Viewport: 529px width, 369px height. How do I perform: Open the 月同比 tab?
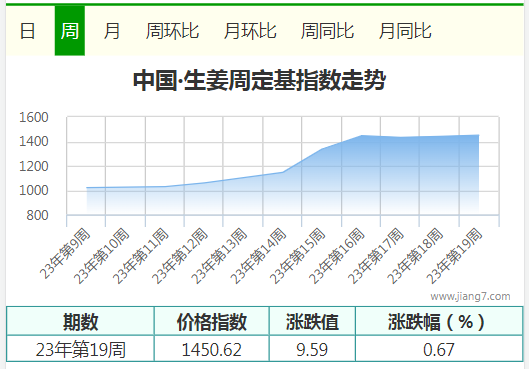click(405, 31)
